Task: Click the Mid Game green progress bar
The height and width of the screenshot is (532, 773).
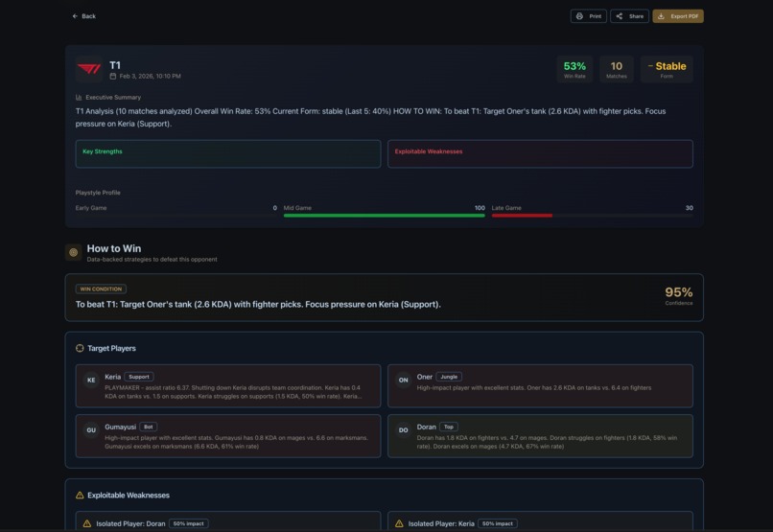Action: [384, 216]
